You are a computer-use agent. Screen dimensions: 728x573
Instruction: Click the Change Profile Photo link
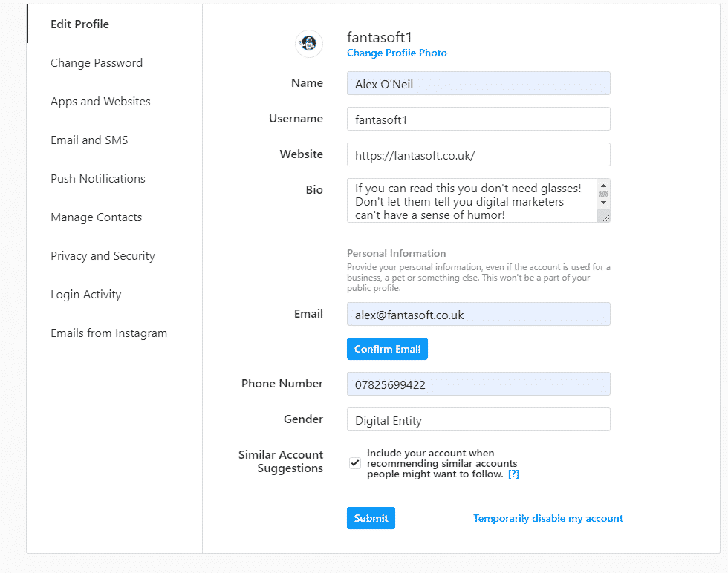coord(397,53)
